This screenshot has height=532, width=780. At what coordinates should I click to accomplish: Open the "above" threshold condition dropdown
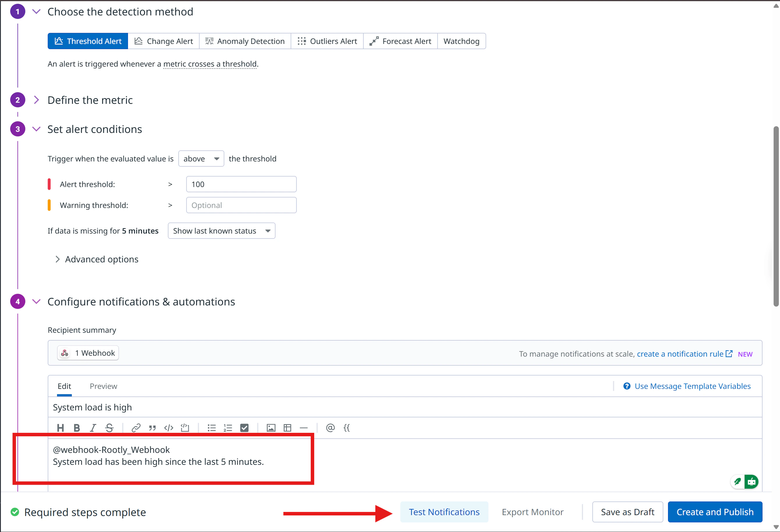click(x=201, y=159)
